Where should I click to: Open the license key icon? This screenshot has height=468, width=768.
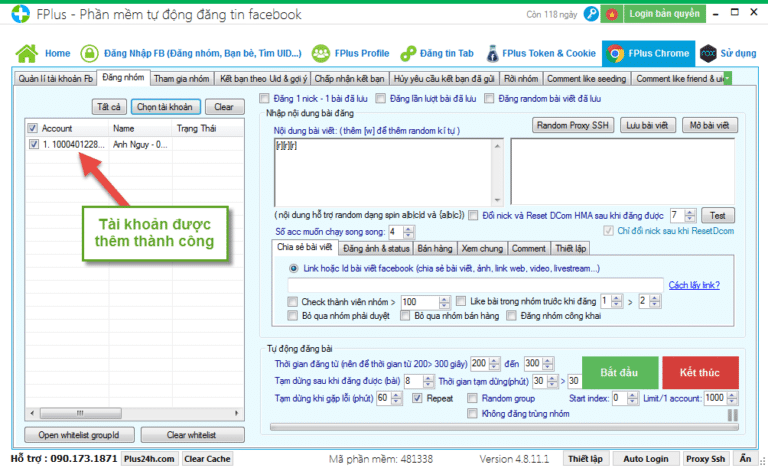pos(592,14)
